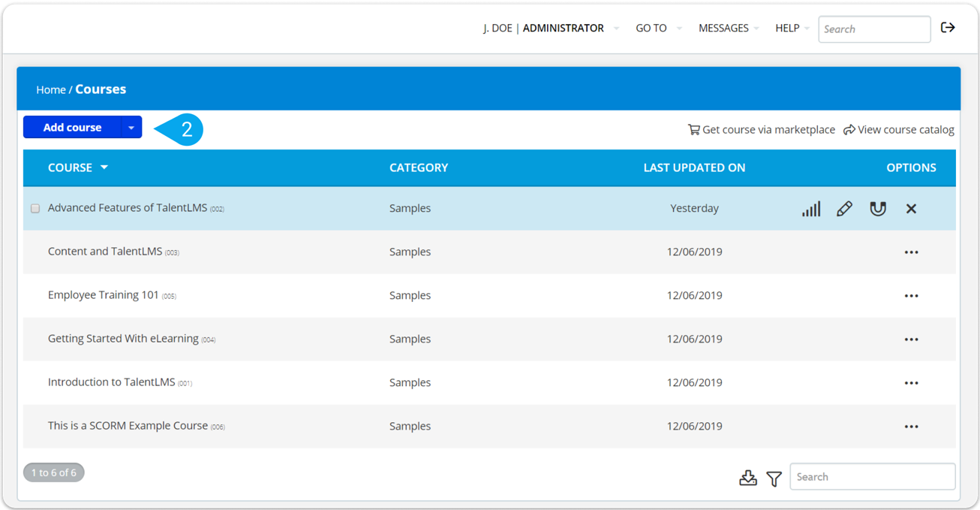980x510 pixels.
Task: Open This is a SCORM Example Course
Action: pyautogui.click(x=128, y=426)
